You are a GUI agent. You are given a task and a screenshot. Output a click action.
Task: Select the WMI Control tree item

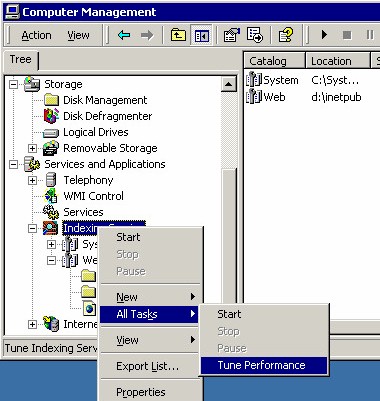[x=93, y=196]
